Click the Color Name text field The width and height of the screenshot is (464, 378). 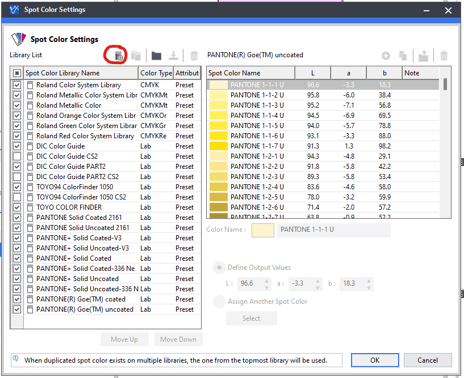point(334,230)
